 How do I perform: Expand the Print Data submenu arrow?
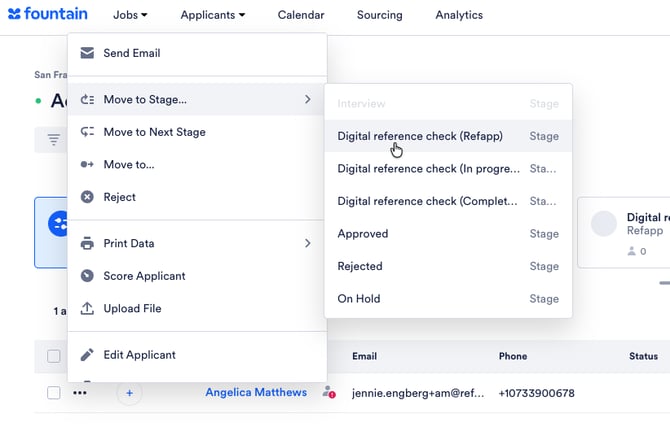[x=308, y=243]
